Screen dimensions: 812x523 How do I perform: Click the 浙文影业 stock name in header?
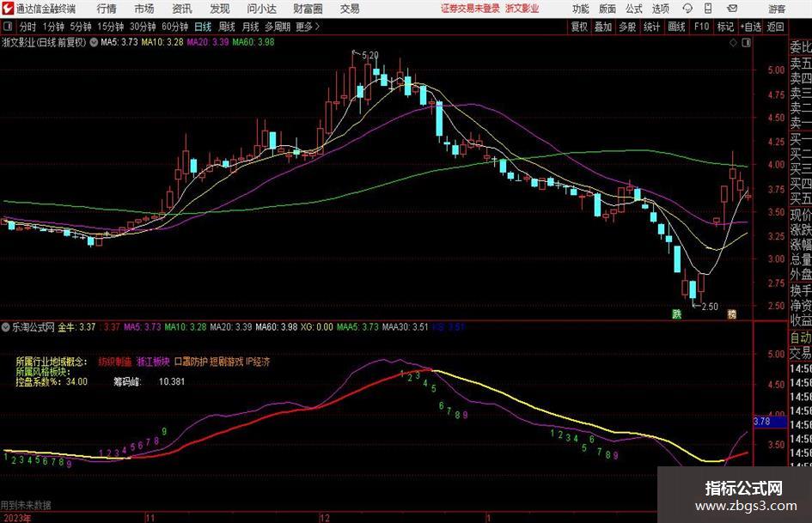tap(522, 9)
